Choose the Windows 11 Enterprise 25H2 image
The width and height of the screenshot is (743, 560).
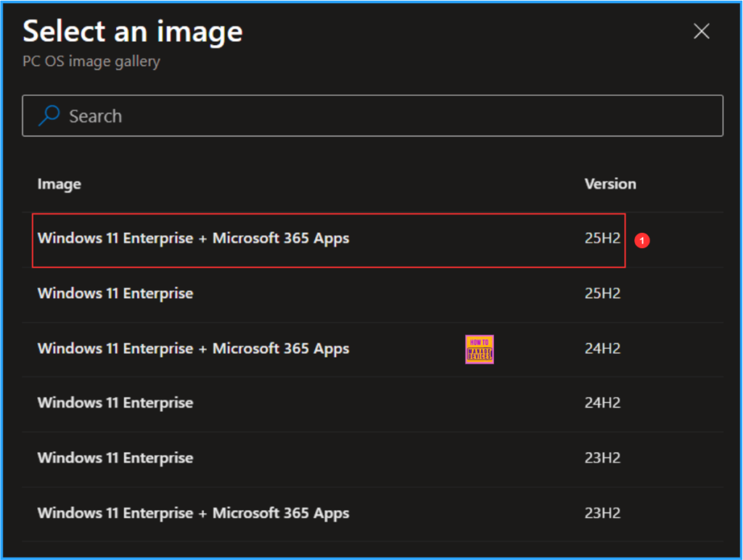click(115, 294)
